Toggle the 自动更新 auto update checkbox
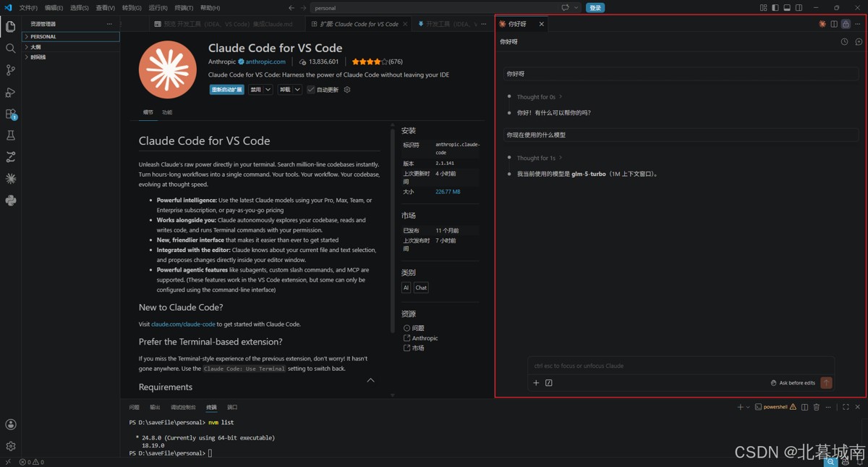The image size is (868, 467). pyautogui.click(x=311, y=90)
